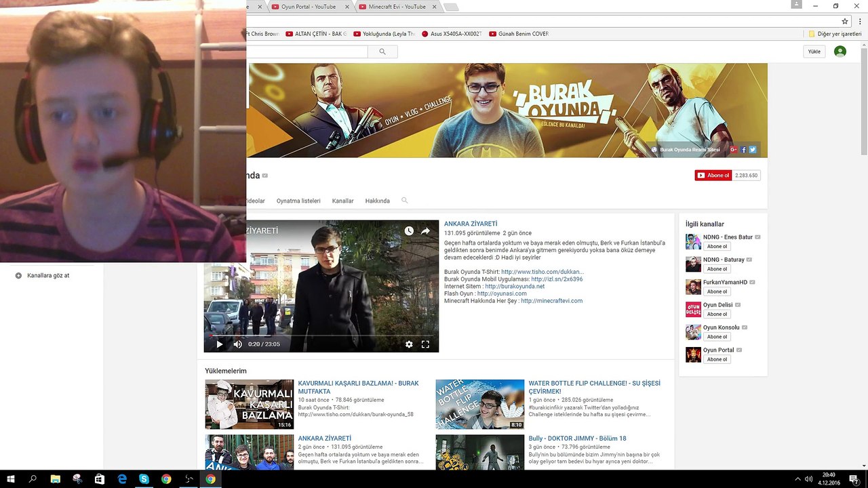
Task: Open Skype from the taskbar
Action: 144,479
